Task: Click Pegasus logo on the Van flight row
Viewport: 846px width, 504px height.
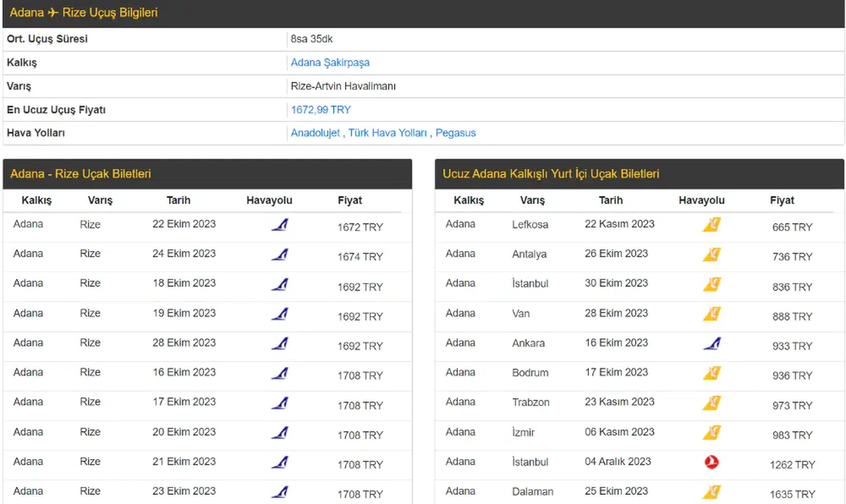Action: coord(711,314)
